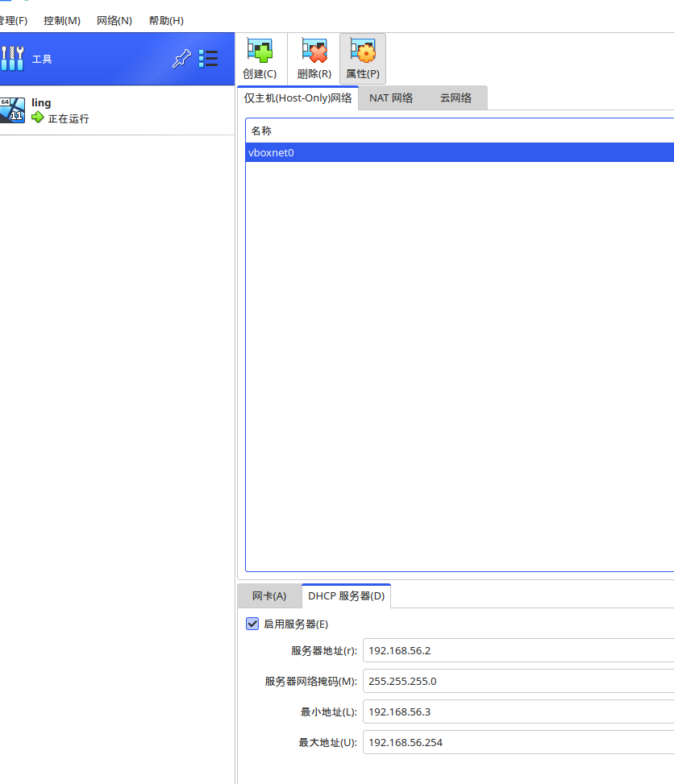674x784 pixels.
Task: Toggle the Properties (属性) toolbar button
Action: tap(362, 52)
